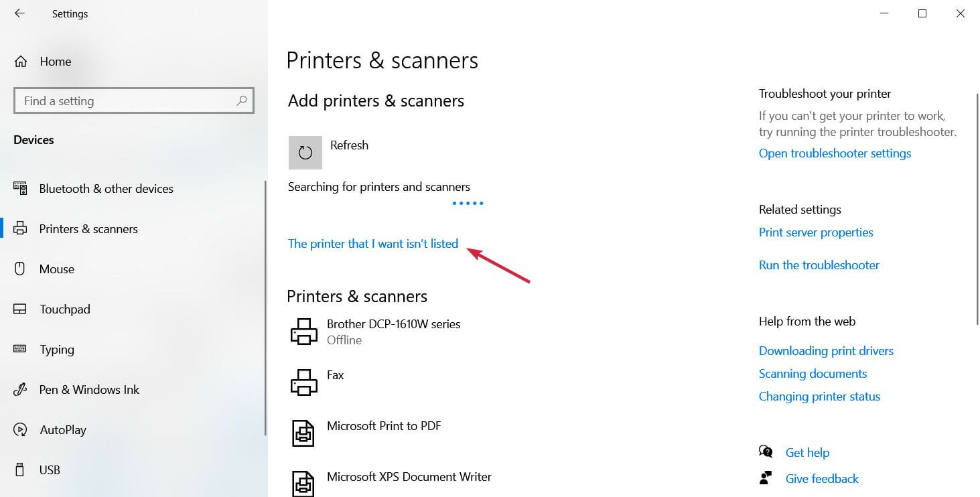
Task: Open troubleshooter settings link
Action: click(x=835, y=153)
